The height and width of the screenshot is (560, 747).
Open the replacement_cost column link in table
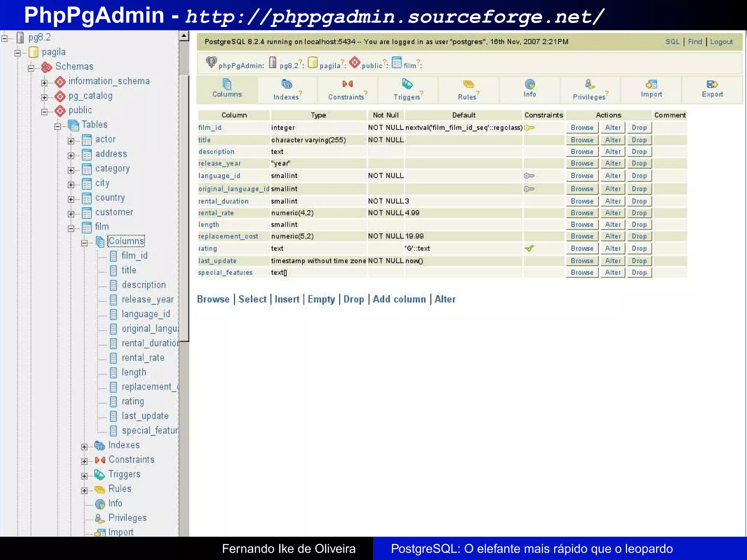click(x=228, y=236)
